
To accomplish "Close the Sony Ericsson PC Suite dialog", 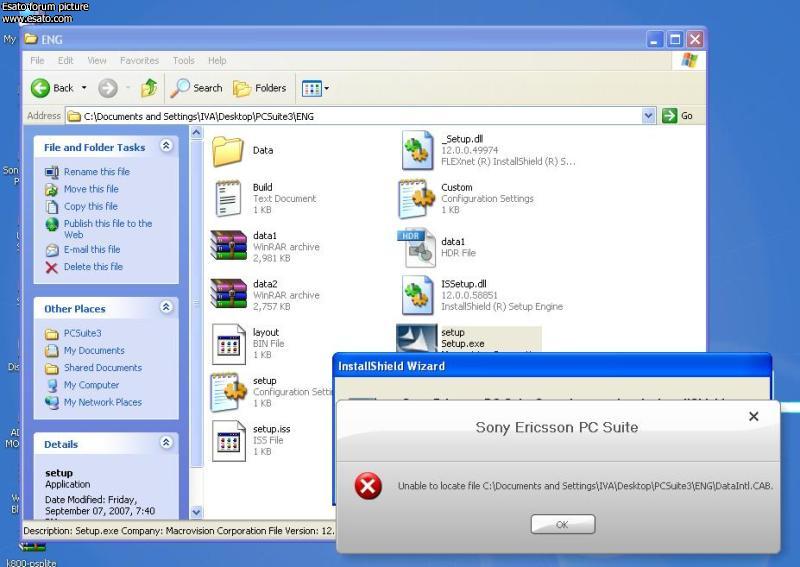I will [x=754, y=416].
